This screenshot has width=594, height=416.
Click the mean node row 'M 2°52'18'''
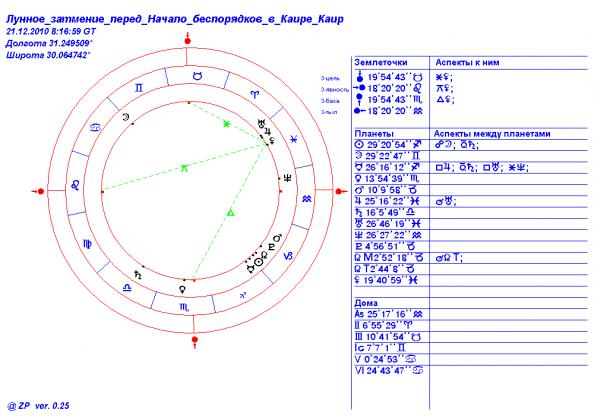point(389,258)
